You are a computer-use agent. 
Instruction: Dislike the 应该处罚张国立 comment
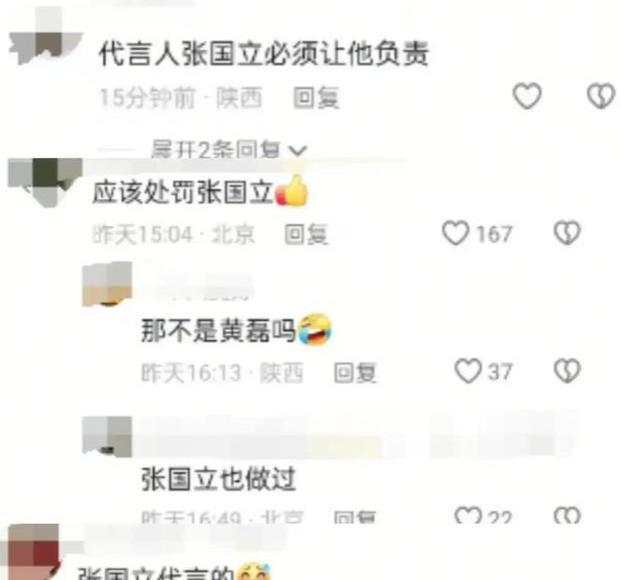567,233
